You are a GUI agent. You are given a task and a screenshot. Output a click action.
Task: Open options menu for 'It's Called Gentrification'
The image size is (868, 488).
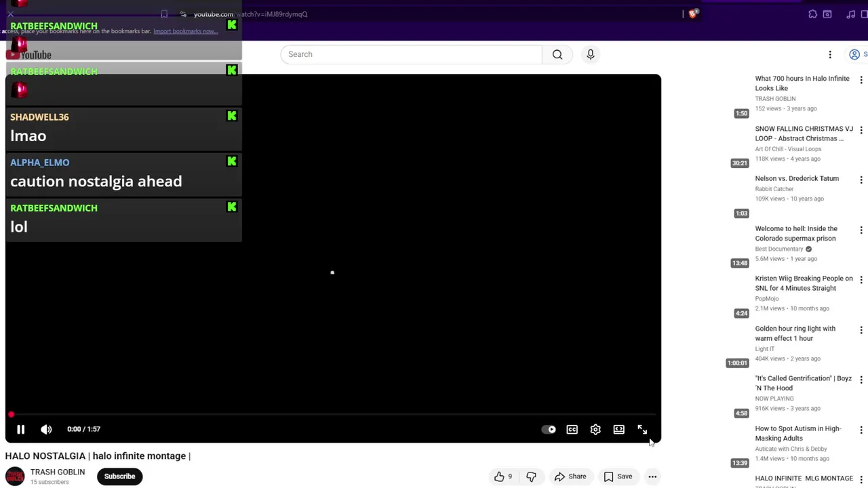(x=861, y=380)
